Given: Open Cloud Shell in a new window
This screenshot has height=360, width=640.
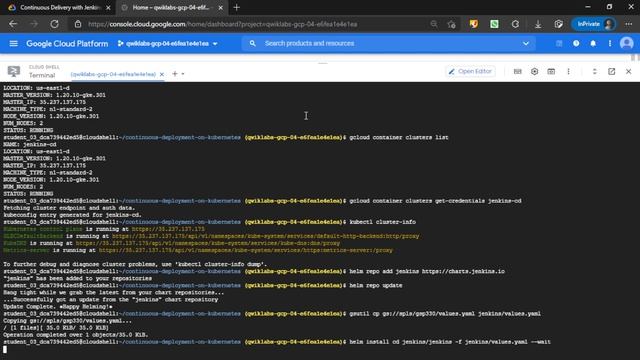Looking at the screenshot, I should pos(611,71).
